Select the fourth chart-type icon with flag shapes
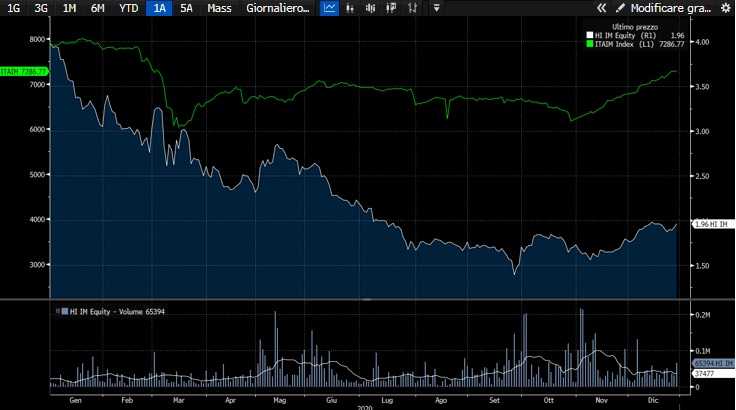The width and height of the screenshot is (736, 410). click(x=391, y=8)
